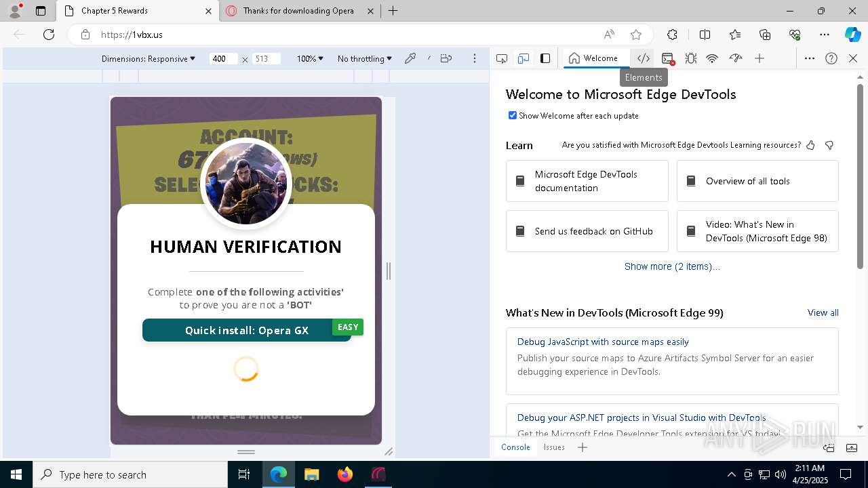This screenshot has width=868, height=488.
Task: Uncheck Show Welcome after each update
Action: click(513, 115)
